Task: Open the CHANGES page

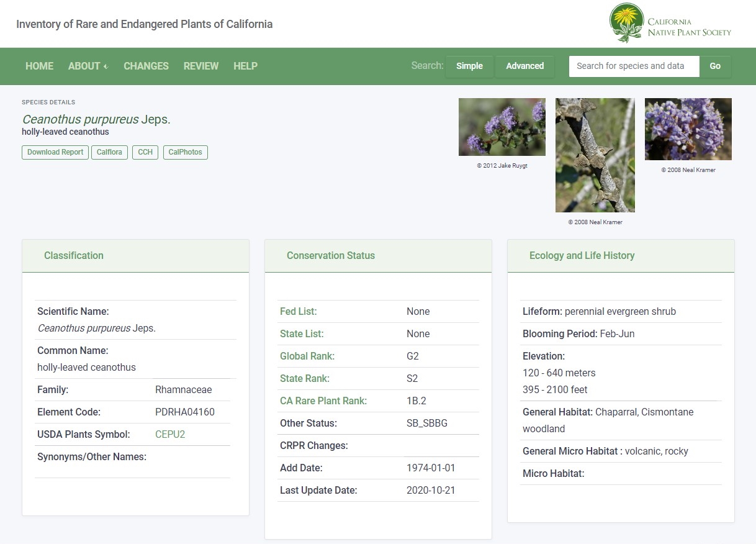Action: [x=146, y=66]
